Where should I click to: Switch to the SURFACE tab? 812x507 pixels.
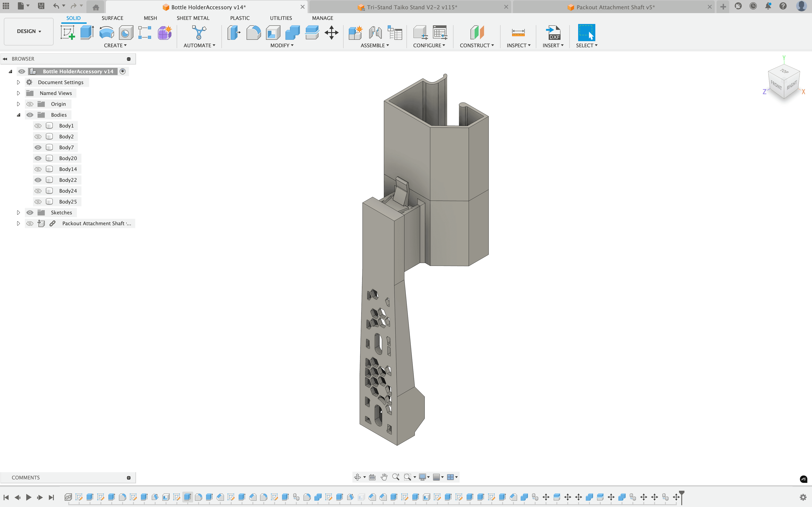112,18
